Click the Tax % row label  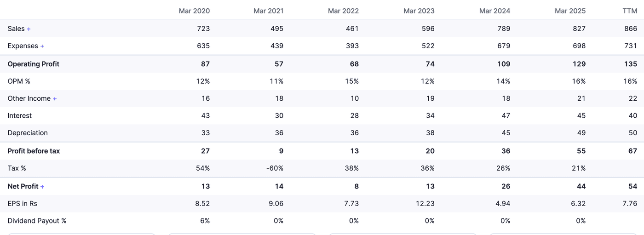click(17, 168)
